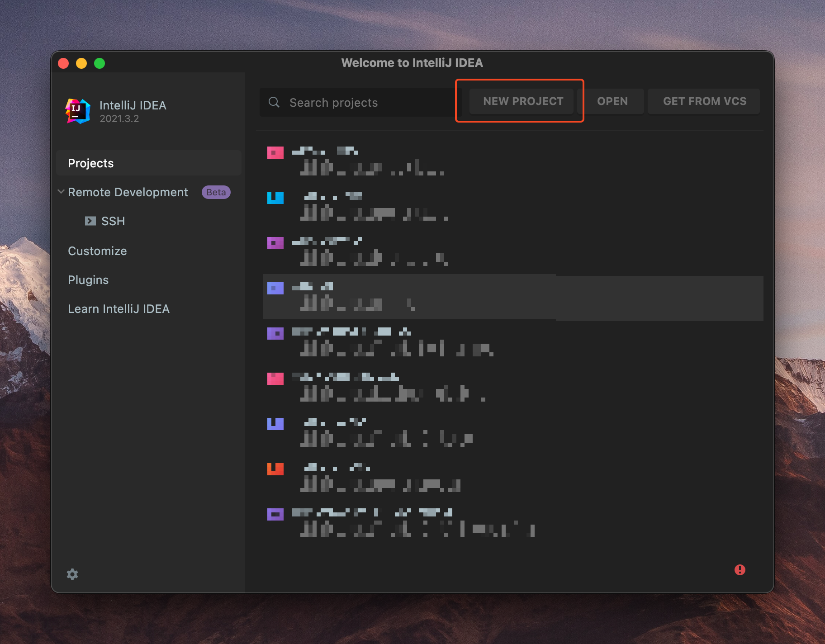Open Learn IntelliJ IDEA section
This screenshot has width=825, height=644.
coord(119,309)
